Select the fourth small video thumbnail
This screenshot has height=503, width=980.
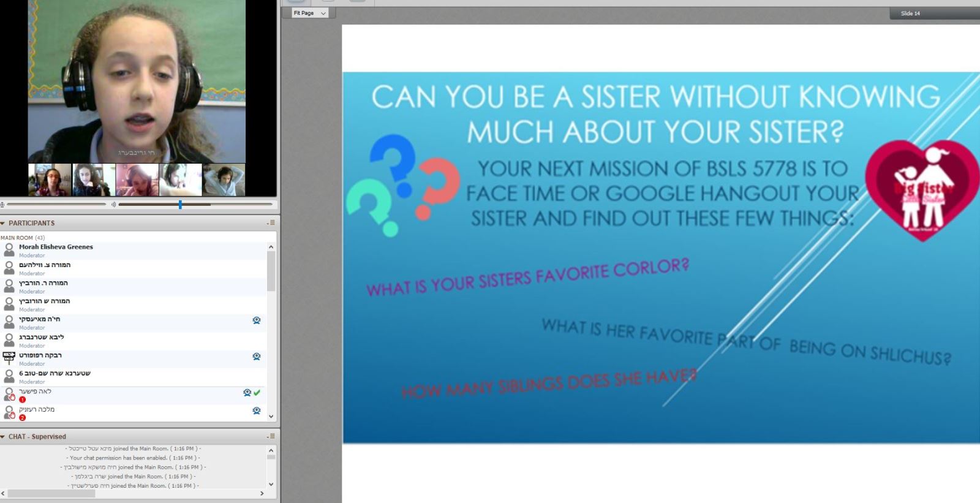tap(181, 180)
